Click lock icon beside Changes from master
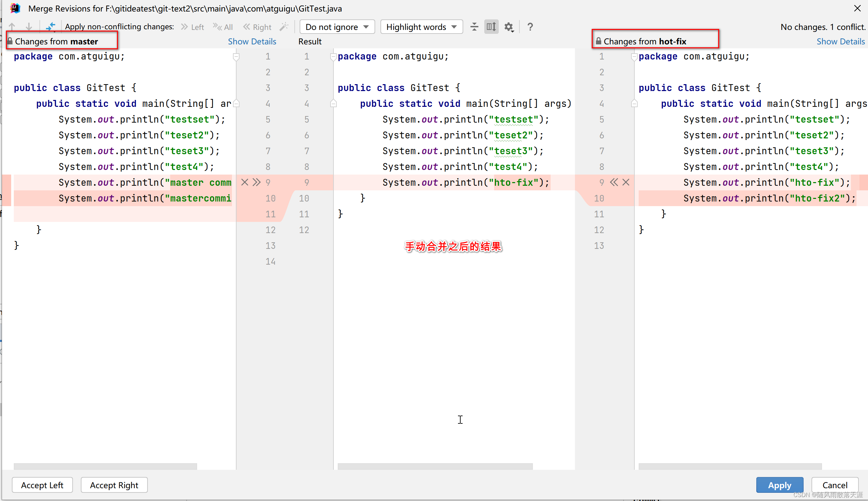 click(x=10, y=41)
